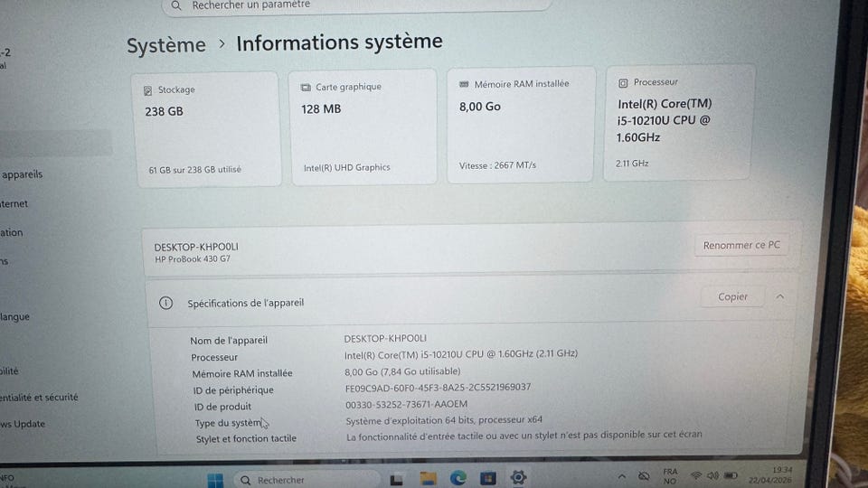
Task: Click the cloud sync tray icon
Action: (x=643, y=476)
